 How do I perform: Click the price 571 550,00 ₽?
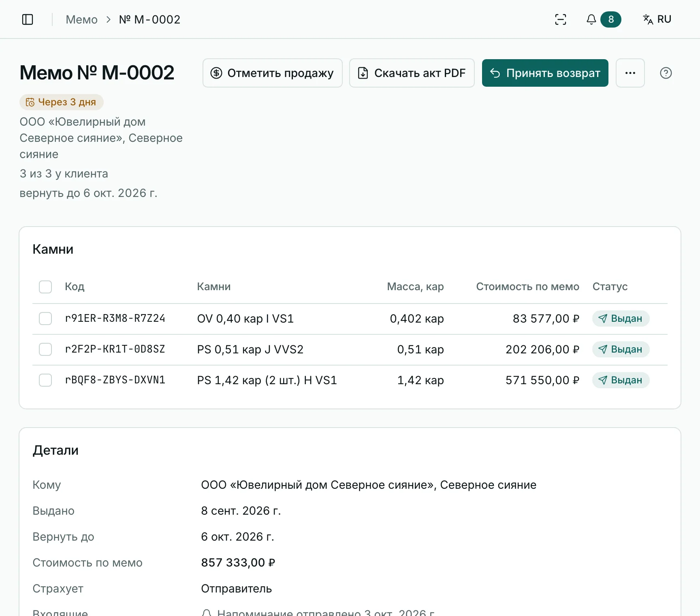[x=542, y=380]
